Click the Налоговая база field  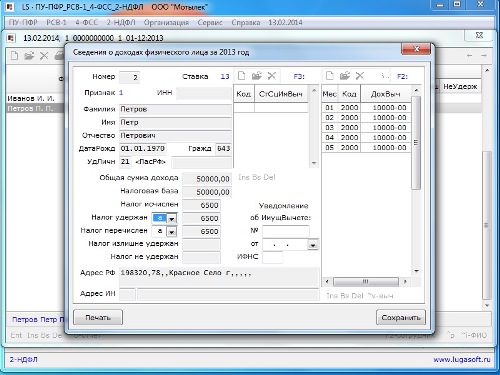207,192
